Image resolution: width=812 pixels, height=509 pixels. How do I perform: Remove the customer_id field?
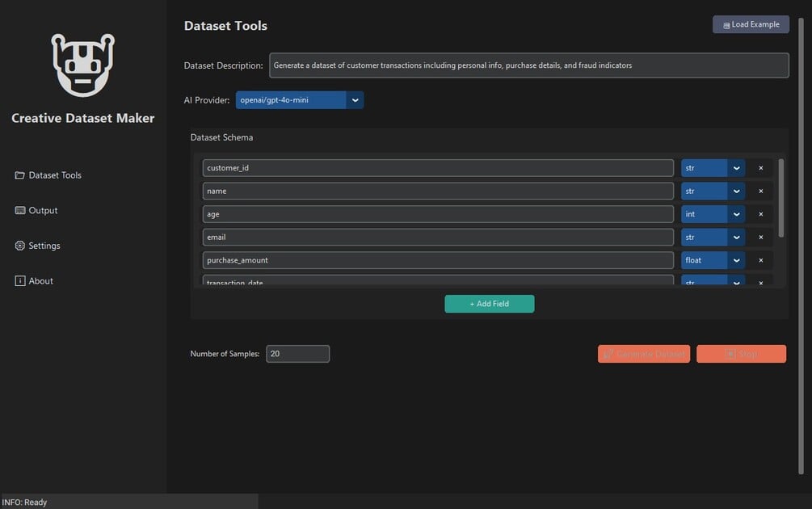(761, 168)
